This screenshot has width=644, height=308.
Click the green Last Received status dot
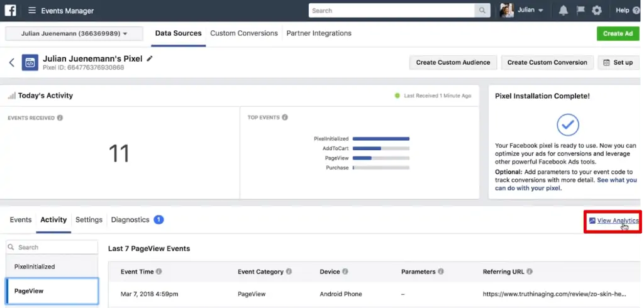(x=397, y=96)
